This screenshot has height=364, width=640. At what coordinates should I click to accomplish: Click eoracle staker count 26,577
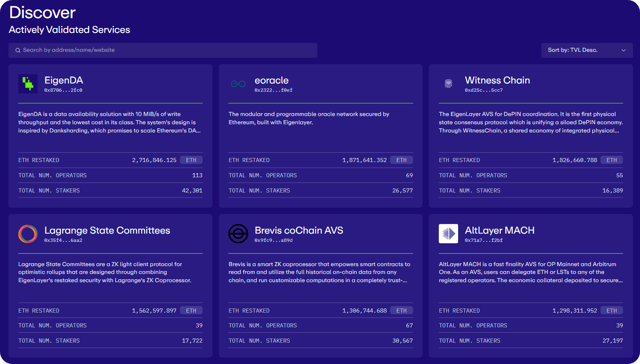click(x=403, y=190)
